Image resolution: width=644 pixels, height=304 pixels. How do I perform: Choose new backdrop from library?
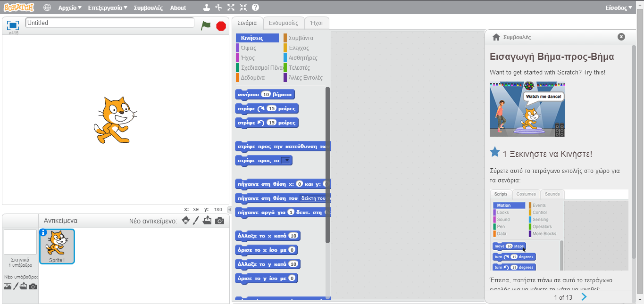8,286
